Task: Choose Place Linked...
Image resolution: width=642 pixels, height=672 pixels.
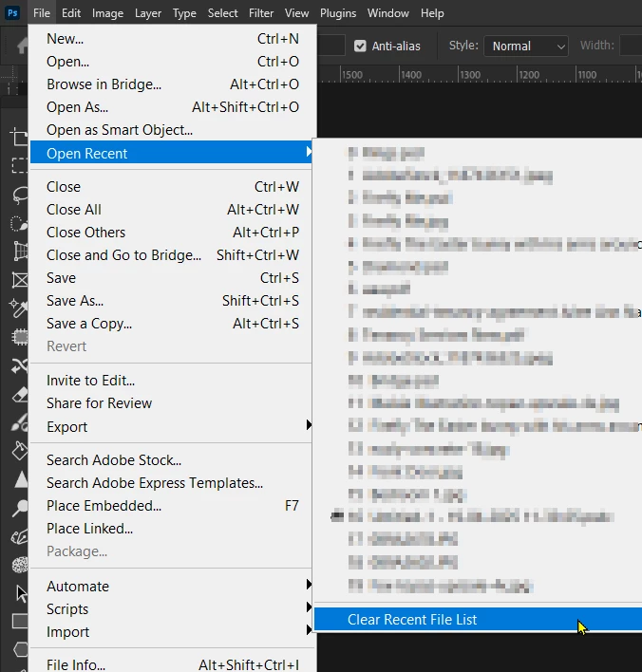Action: click(x=172, y=528)
